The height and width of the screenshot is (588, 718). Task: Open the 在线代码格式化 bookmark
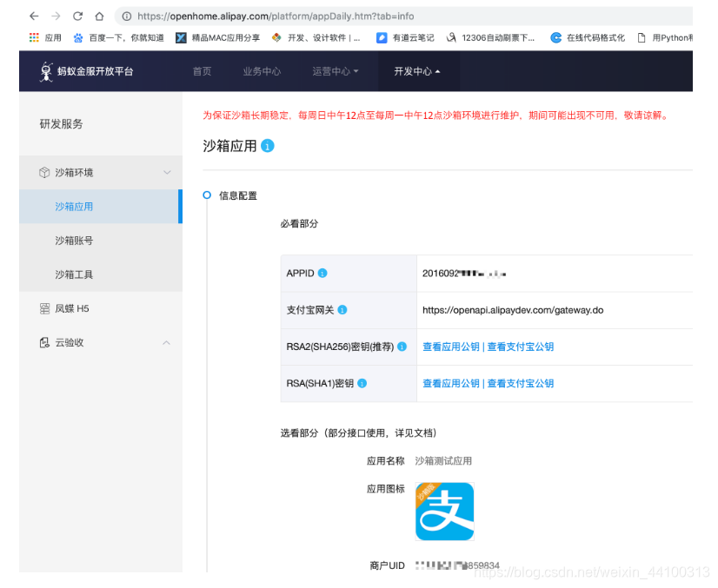pyautogui.click(x=588, y=37)
